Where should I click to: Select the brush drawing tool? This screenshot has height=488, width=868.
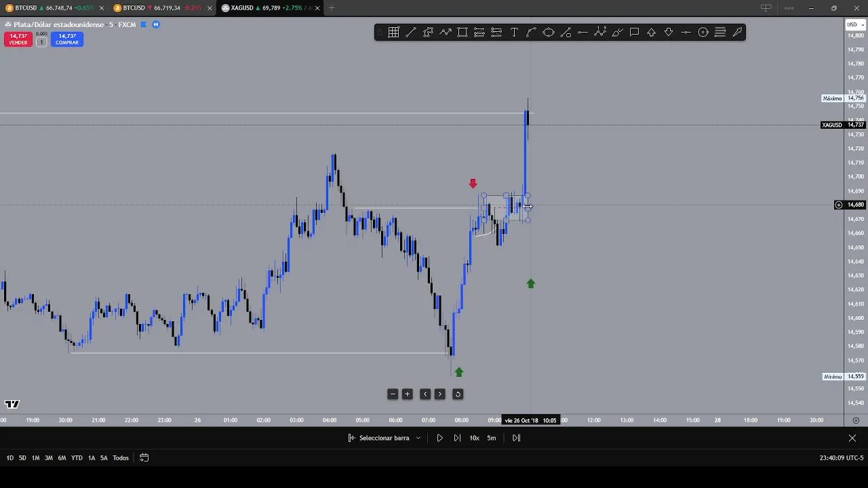coord(617,33)
